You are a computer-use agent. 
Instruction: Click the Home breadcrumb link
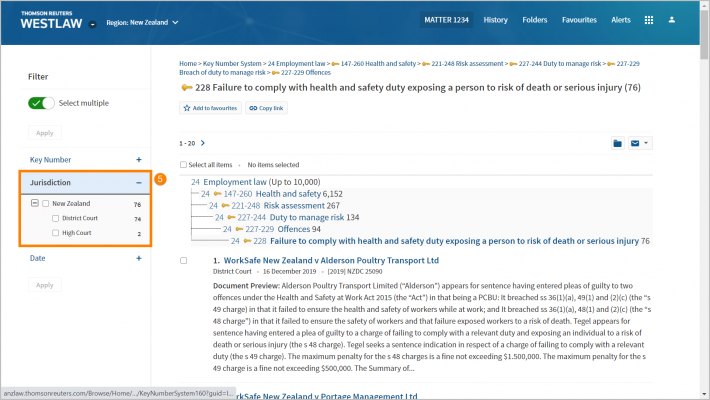point(188,63)
